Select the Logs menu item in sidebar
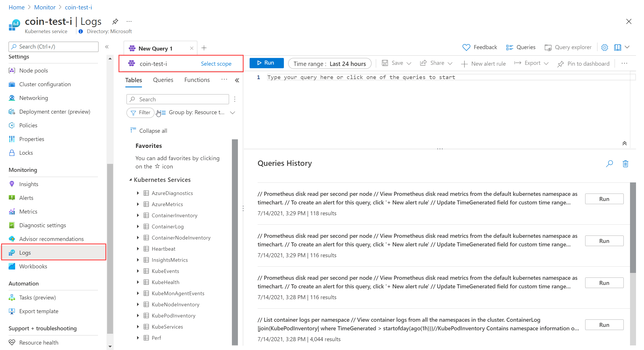This screenshot has height=350, width=644. click(x=26, y=253)
